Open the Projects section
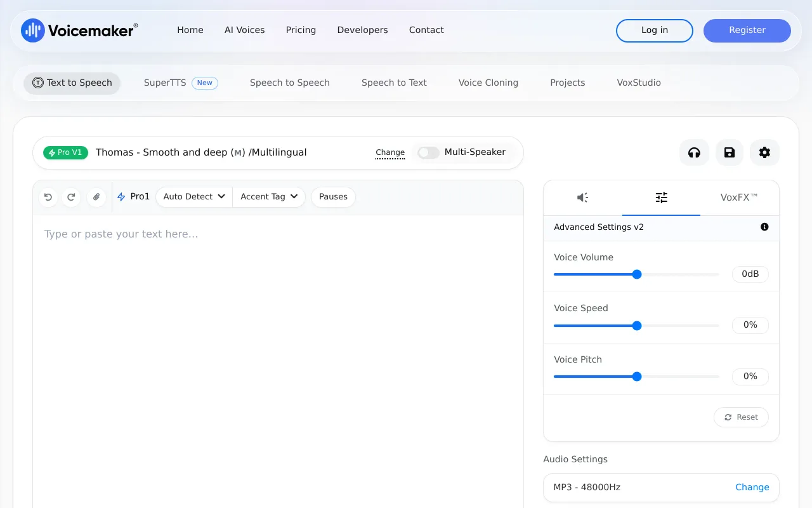 [568, 83]
